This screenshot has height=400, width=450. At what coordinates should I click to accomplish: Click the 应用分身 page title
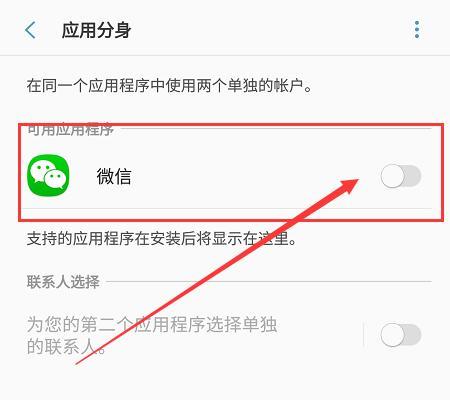(97, 30)
